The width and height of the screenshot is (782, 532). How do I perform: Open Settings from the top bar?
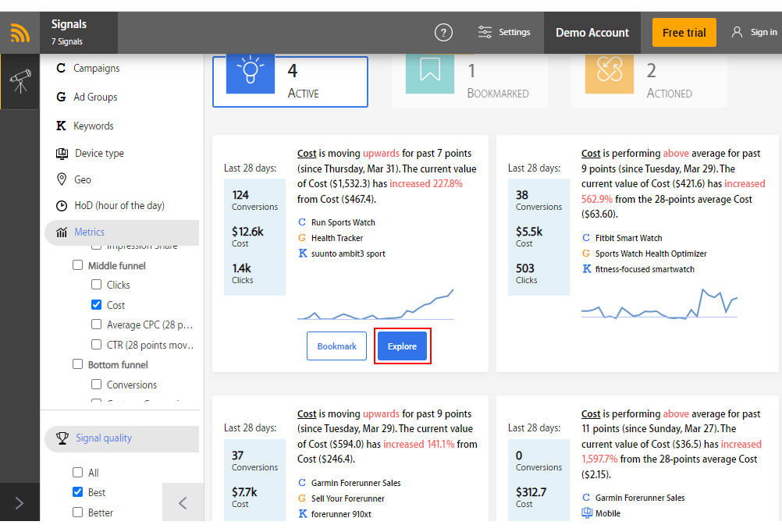(x=504, y=32)
